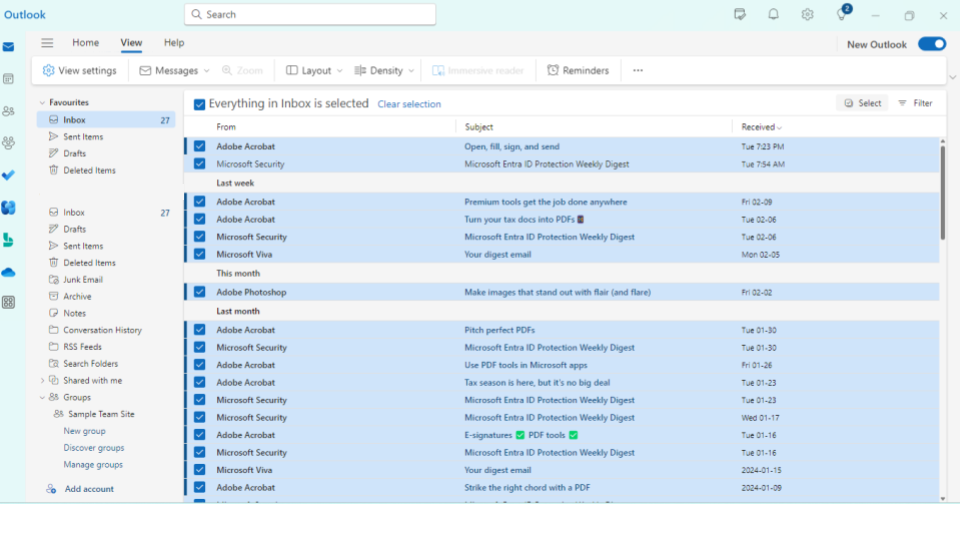Open more options ellipsis in ribbon
The image size is (960, 540).
click(637, 71)
